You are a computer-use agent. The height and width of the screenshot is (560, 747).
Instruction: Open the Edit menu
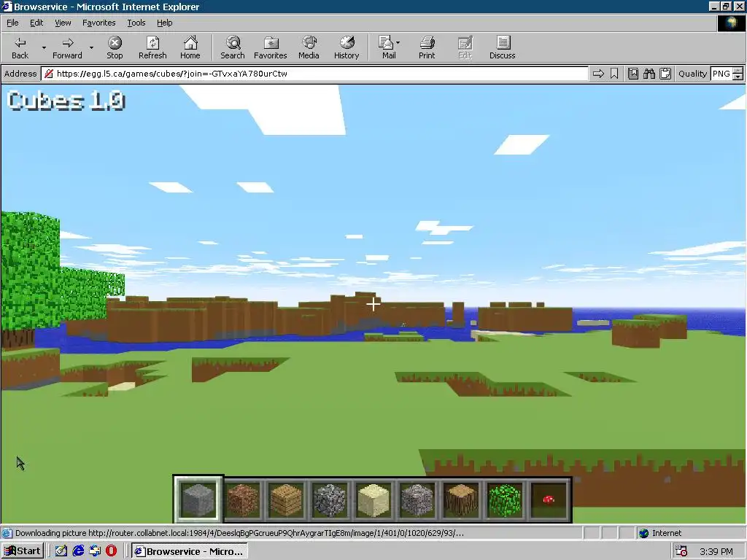[x=36, y=23]
